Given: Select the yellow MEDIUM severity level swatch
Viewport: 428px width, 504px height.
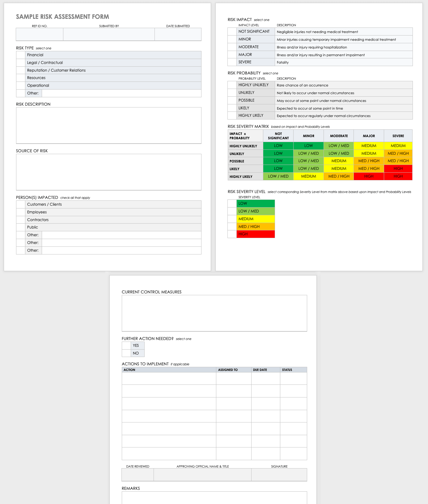Looking at the screenshot, I should coord(256,219).
